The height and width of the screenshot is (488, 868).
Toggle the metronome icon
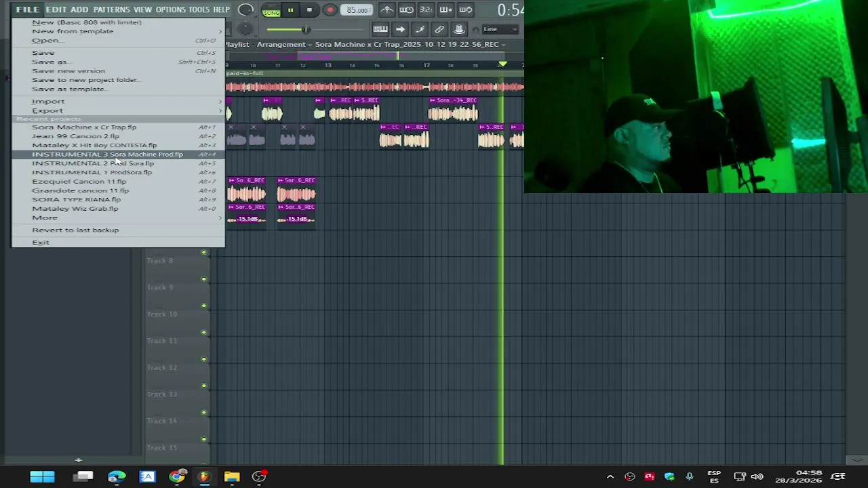[387, 9]
